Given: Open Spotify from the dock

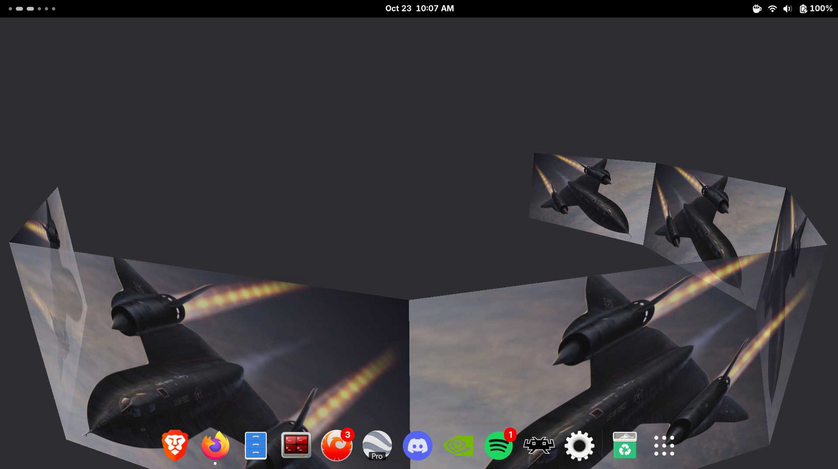Looking at the screenshot, I should pyautogui.click(x=498, y=445).
